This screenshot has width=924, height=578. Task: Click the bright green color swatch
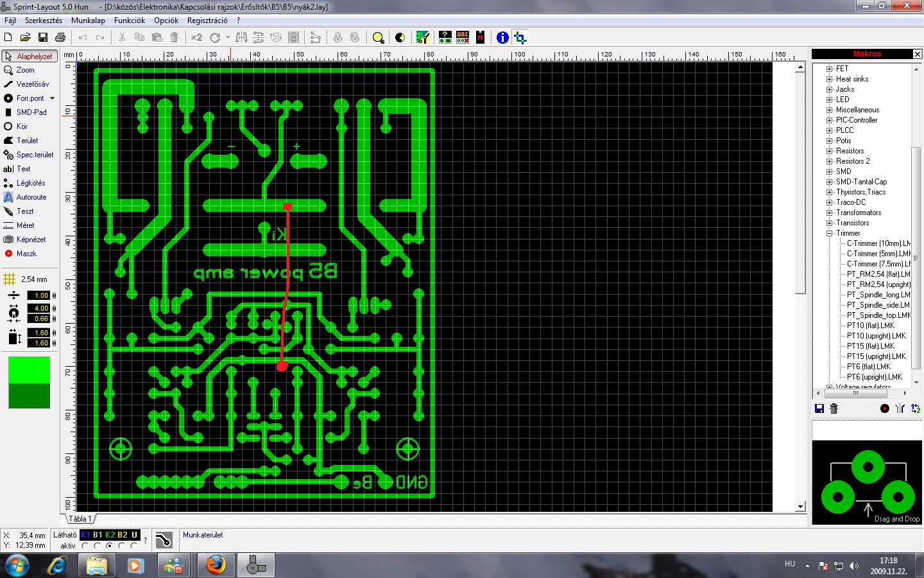[x=29, y=370]
